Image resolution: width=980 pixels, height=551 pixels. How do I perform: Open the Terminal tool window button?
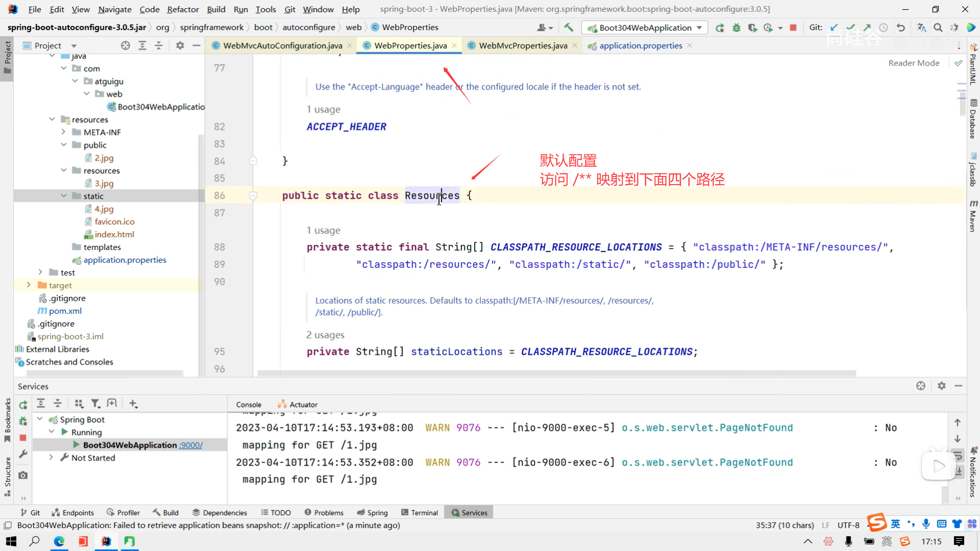pos(420,512)
